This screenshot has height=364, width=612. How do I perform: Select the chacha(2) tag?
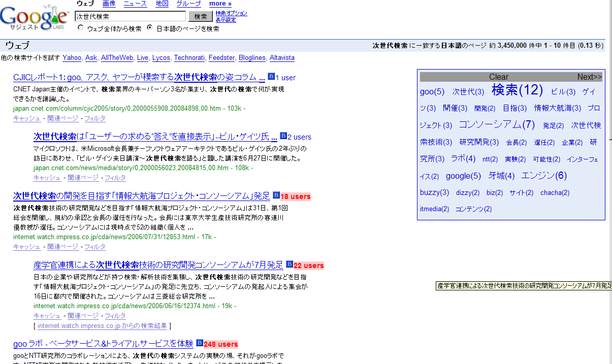pyautogui.click(x=555, y=193)
